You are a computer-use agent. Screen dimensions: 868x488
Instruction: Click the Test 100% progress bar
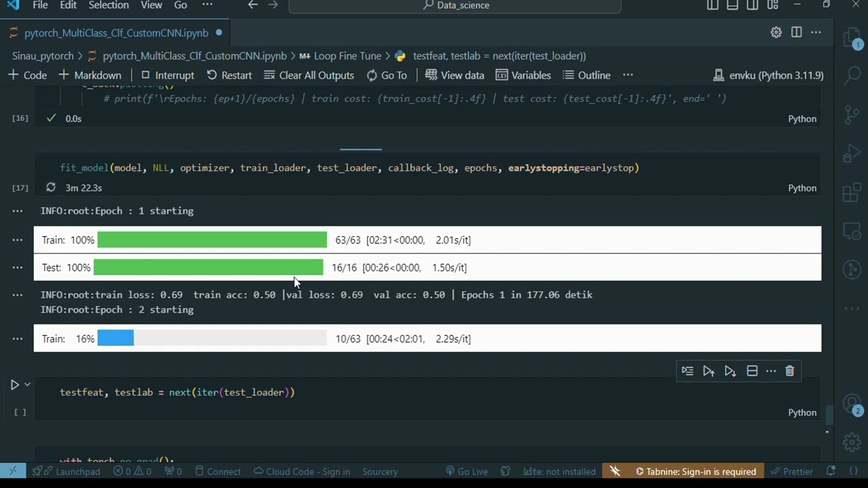(208, 267)
